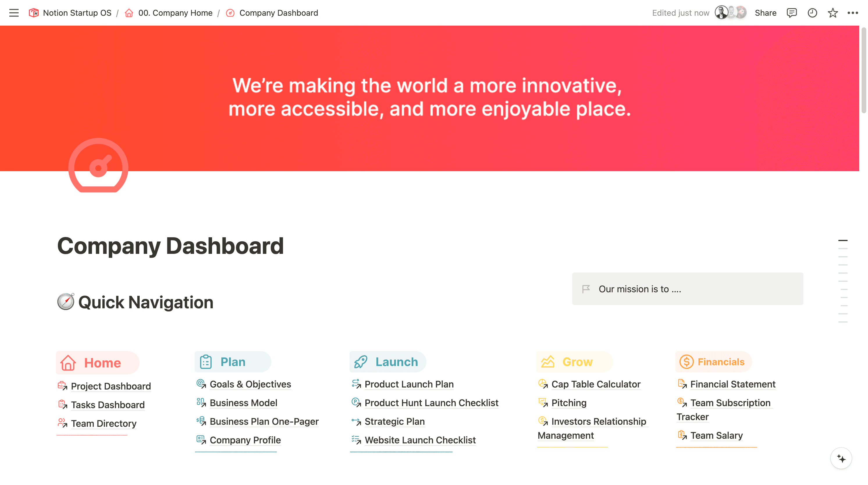Image resolution: width=868 pixels, height=485 pixels.
Task: Open the three-dot menu options
Action: coord(853,13)
